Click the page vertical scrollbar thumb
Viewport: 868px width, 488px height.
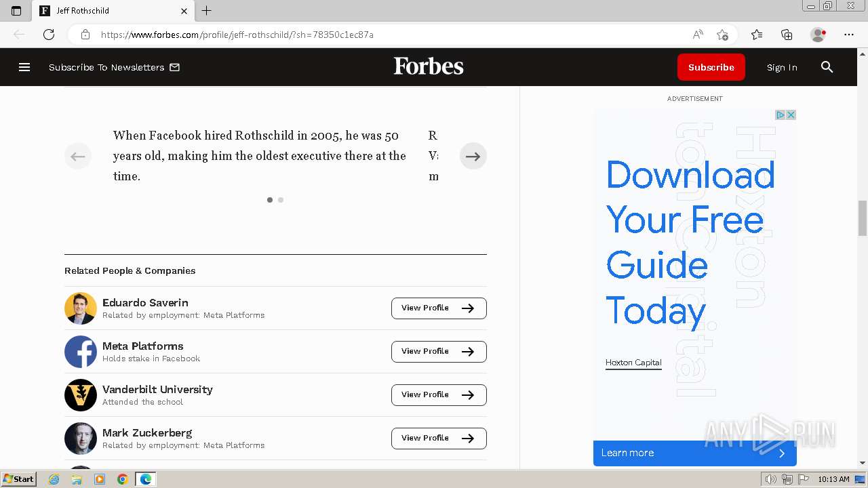pyautogui.click(x=863, y=218)
